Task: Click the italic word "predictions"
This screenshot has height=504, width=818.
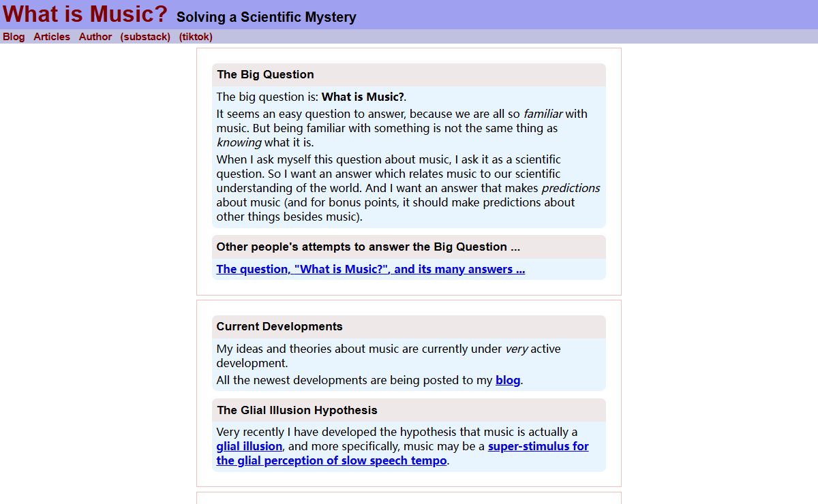Action: (571, 188)
